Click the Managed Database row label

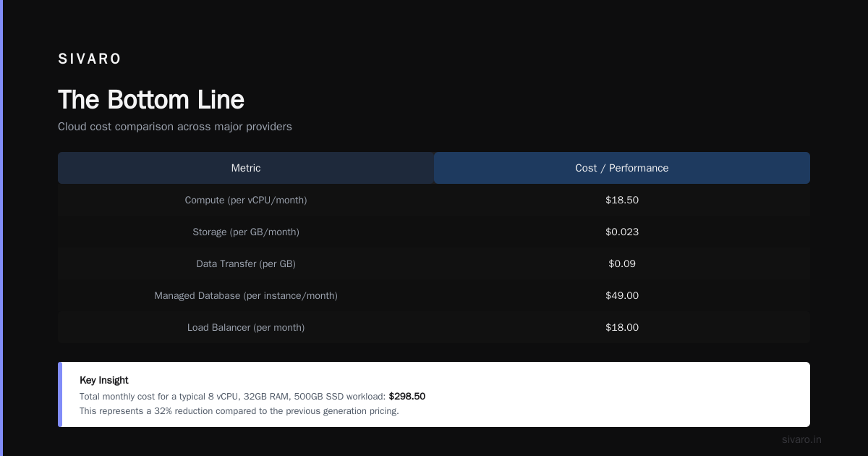click(246, 295)
